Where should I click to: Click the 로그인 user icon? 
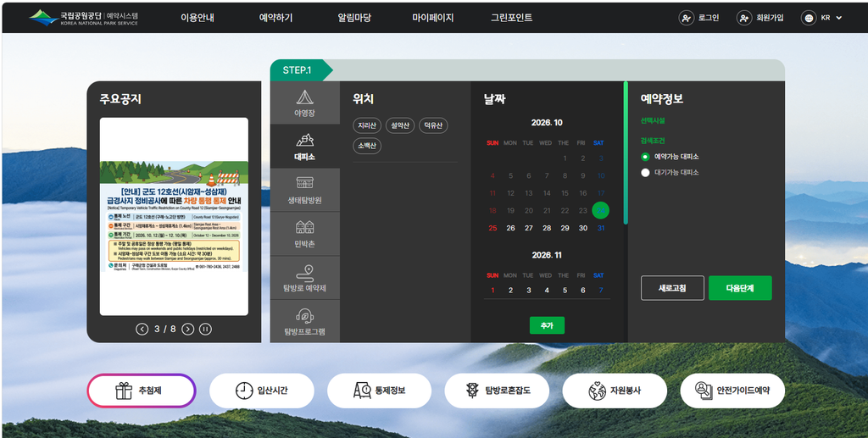point(687,18)
